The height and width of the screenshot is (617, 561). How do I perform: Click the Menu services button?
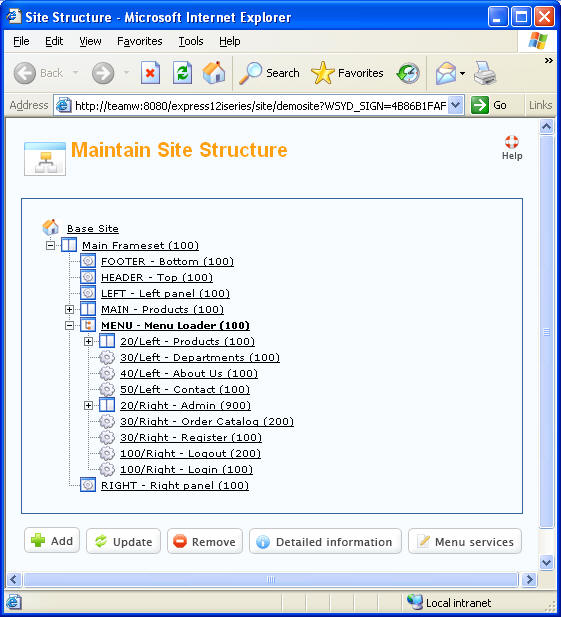click(x=465, y=541)
